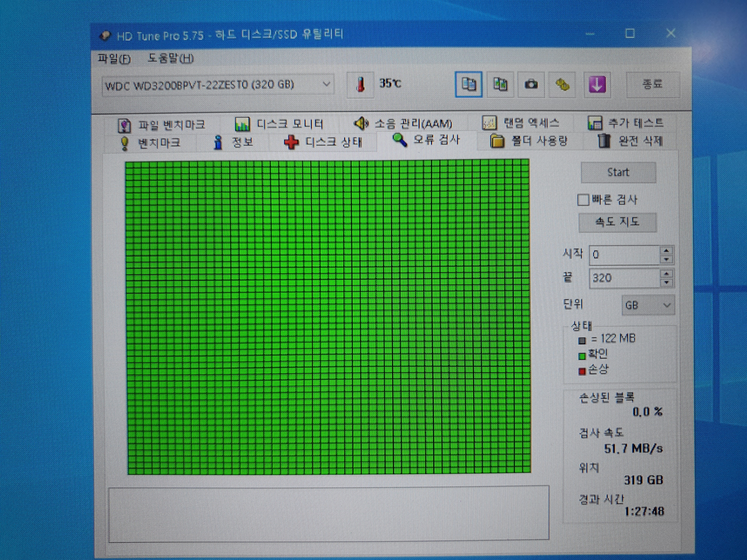Click the 35°C temperature reading
The width and height of the screenshot is (747, 560).
(x=390, y=83)
